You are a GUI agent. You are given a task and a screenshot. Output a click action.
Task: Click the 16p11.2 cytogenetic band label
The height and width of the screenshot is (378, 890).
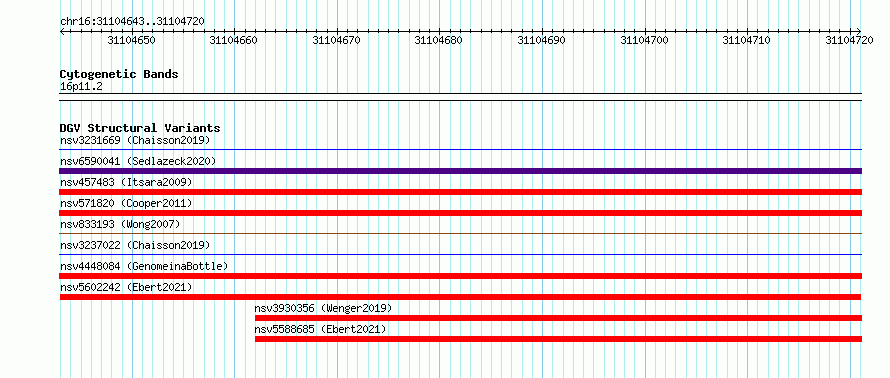click(81, 87)
